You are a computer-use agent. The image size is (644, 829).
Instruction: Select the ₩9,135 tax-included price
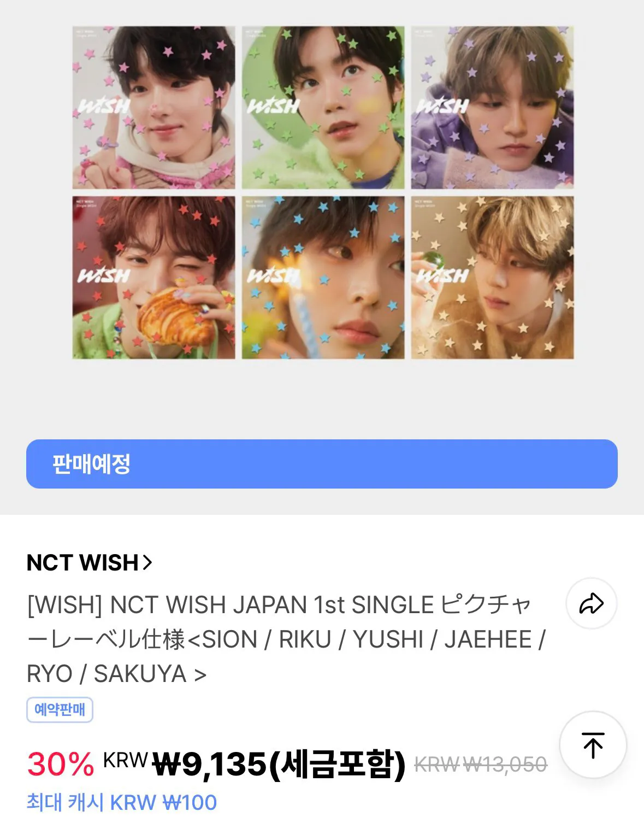[x=279, y=763]
